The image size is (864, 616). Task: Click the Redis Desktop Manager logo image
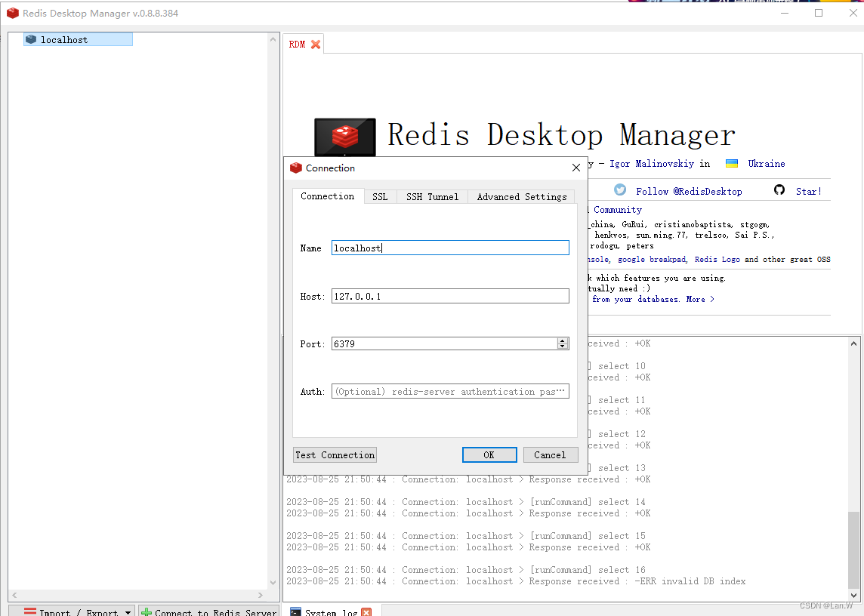click(345, 137)
